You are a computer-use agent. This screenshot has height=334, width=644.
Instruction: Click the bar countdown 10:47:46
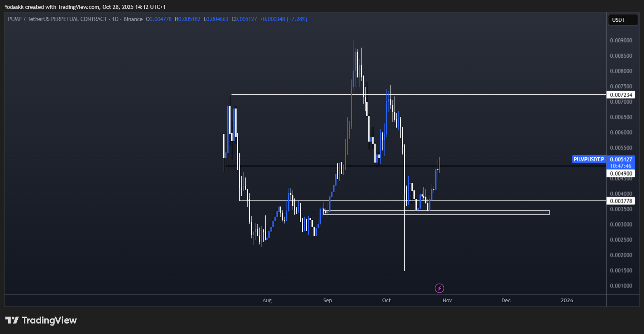tap(621, 166)
